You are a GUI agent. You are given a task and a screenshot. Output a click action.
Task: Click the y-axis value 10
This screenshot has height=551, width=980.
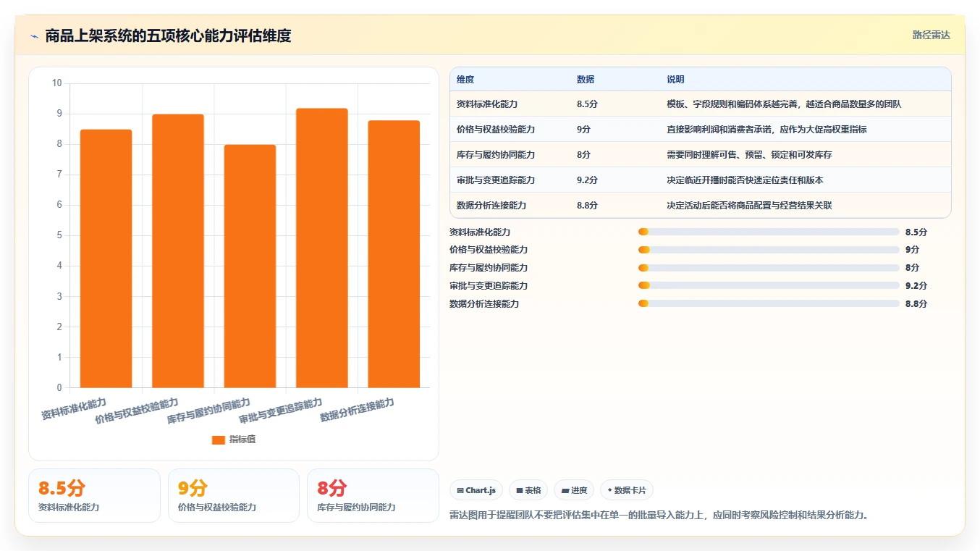57,83
